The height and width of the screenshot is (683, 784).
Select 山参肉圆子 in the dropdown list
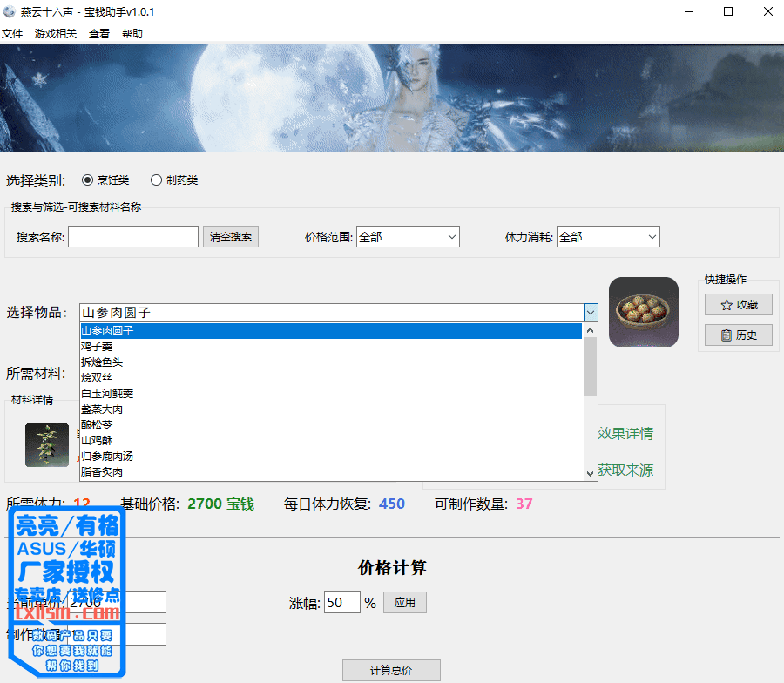331,331
